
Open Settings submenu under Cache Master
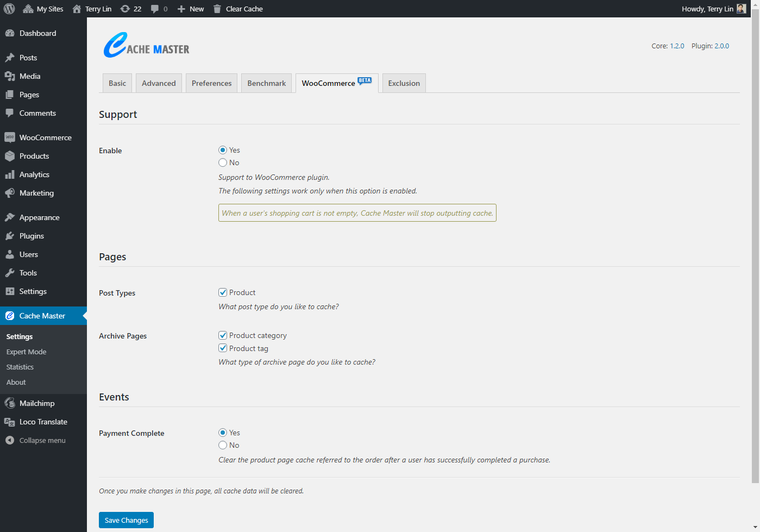20,336
